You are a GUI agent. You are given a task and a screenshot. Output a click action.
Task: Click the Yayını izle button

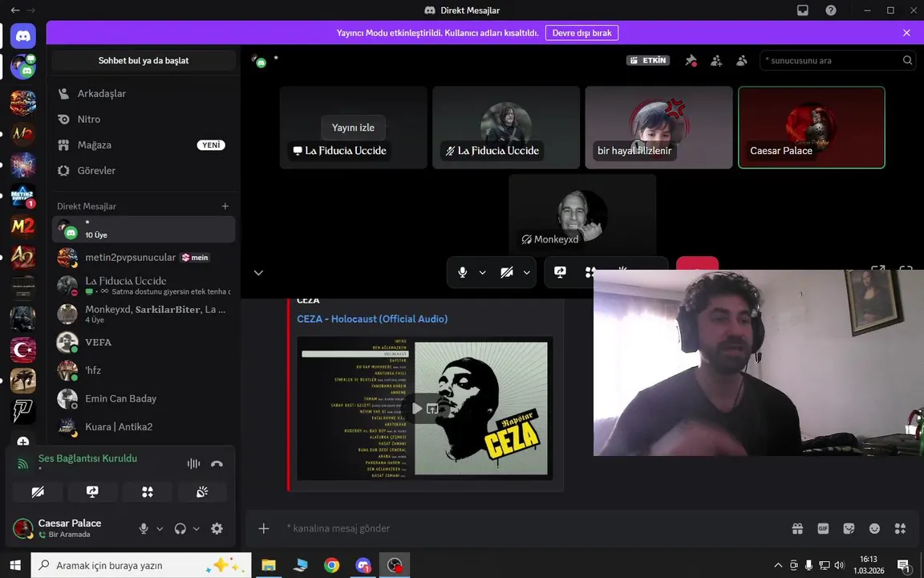[353, 128]
